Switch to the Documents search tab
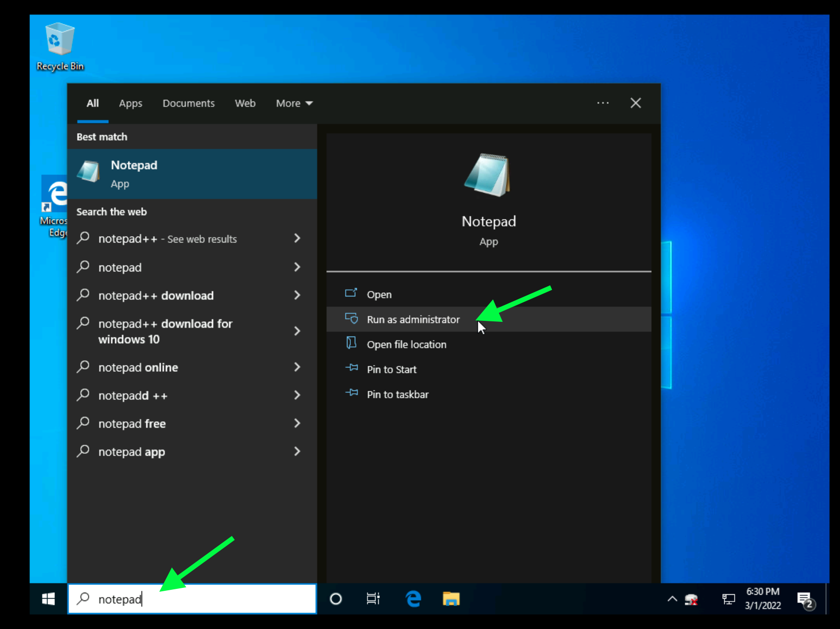Screen dimensions: 840x629 point(189,103)
